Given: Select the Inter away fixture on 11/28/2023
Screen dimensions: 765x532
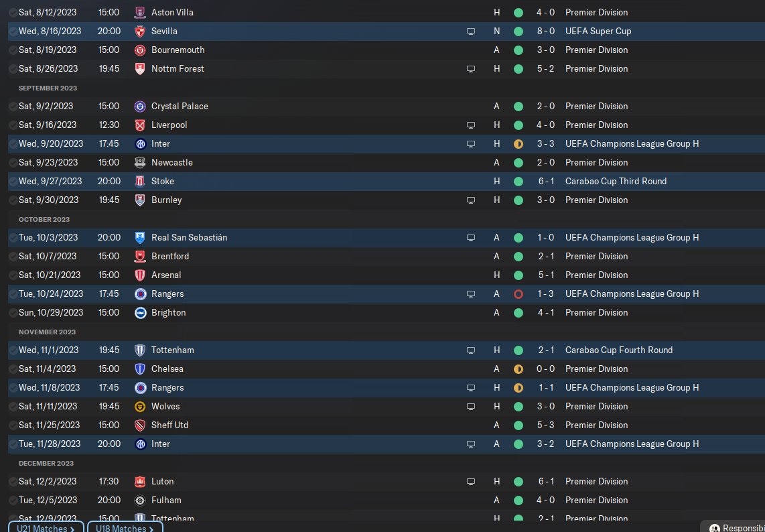Looking at the screenshot, I should tap(161, 444).
